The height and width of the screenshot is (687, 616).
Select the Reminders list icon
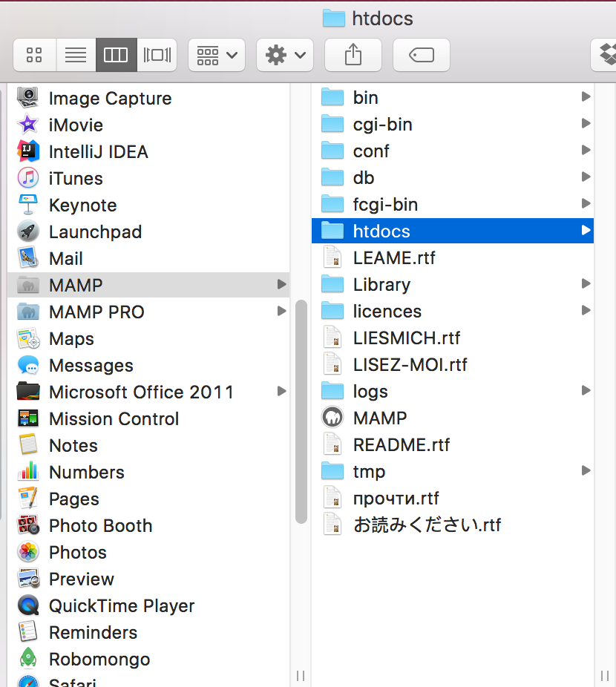pos(28,632)
